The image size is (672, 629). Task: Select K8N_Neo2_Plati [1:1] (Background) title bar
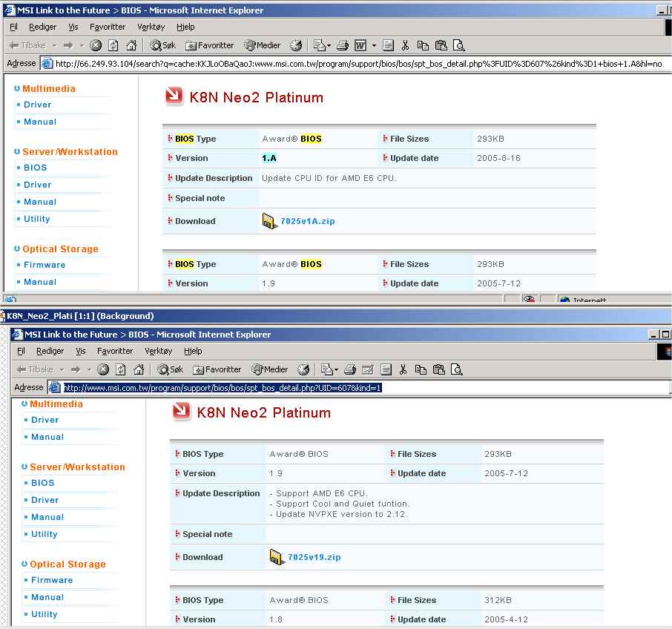[x=336, y=316]
